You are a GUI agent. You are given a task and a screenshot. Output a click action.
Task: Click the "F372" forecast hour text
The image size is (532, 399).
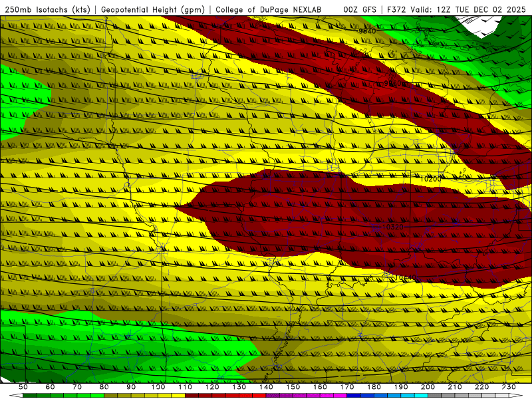point(396,9)
